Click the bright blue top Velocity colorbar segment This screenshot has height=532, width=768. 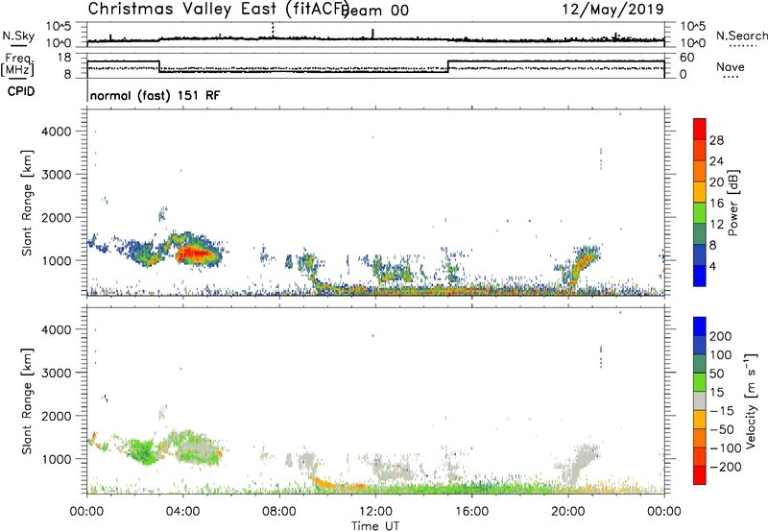pos(700,326)
